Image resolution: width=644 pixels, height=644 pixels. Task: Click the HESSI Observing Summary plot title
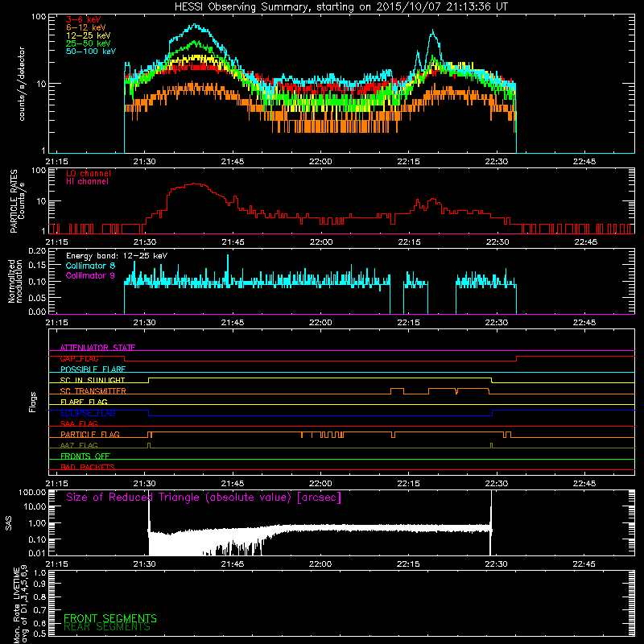click(x=341, y=7)
